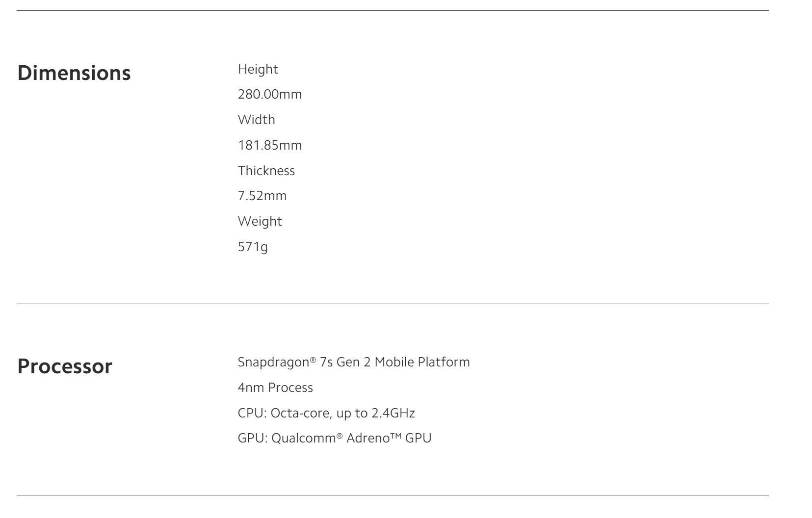The image size is (812, 518).
Task: Click the CPU Octa-core 2.4GHz line
Action: click(326, 413)
